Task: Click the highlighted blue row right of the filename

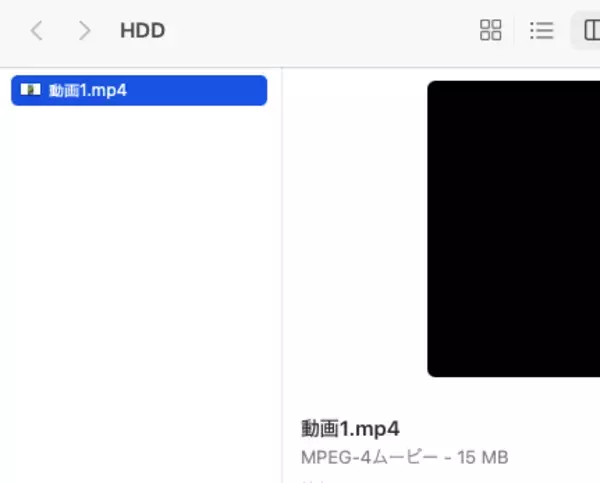Action: point(195,90)
